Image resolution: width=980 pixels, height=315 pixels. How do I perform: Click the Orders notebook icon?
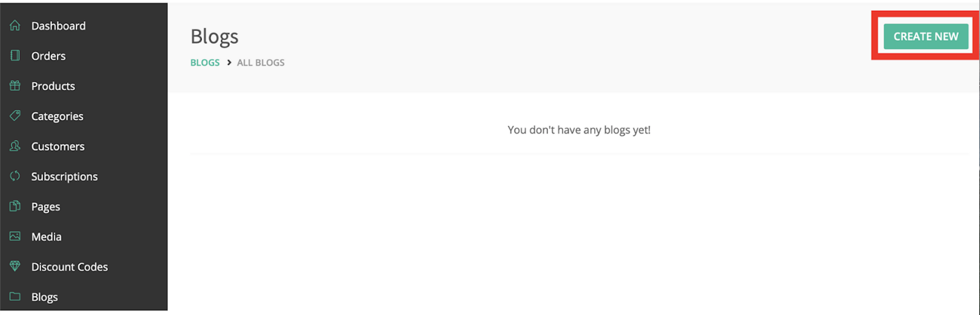pos(15,56)
